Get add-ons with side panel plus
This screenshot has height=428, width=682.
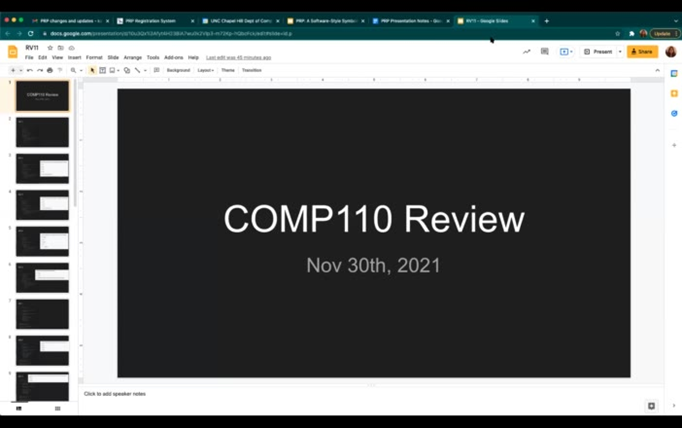(674, 145)
